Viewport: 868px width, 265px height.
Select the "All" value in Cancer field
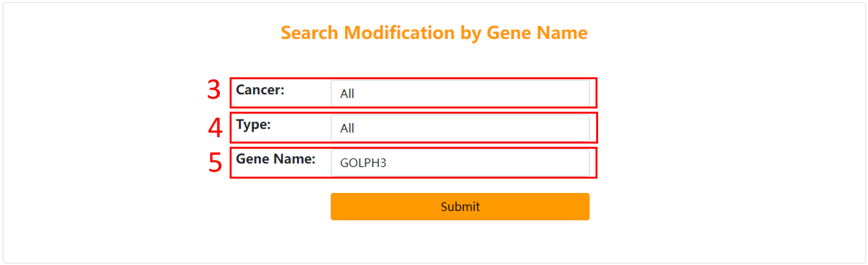tap(347, 94)
